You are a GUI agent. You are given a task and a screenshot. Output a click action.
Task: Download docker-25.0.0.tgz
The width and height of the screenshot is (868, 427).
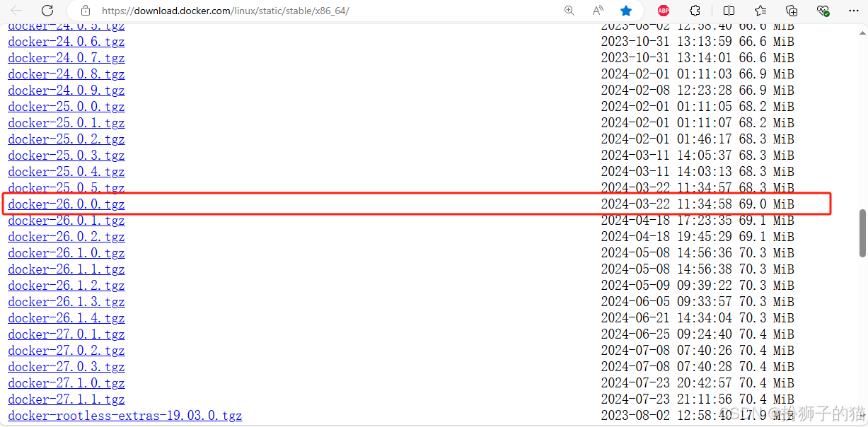[66, 107]
